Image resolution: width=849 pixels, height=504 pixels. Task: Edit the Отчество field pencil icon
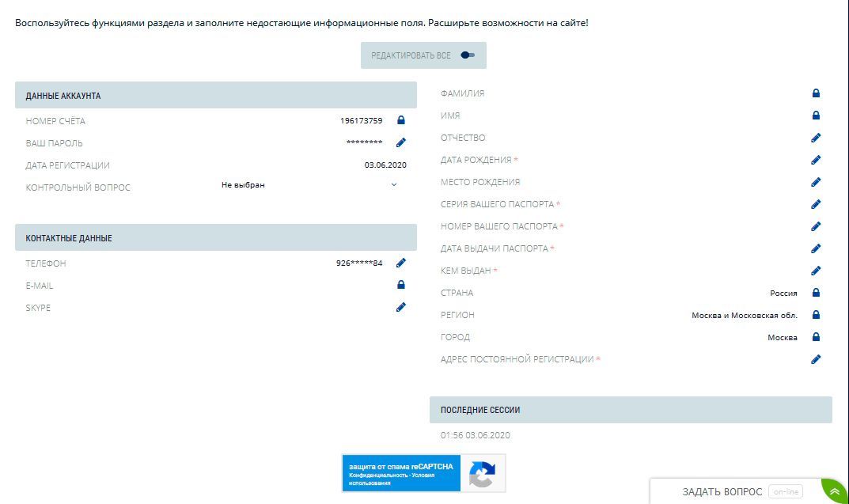[816, 138]
